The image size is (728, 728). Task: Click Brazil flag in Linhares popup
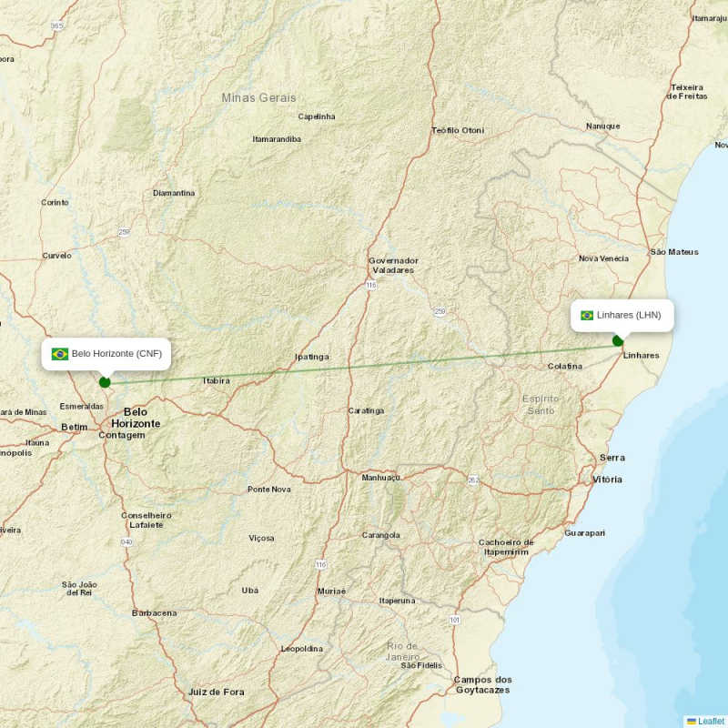pyautogui.click(x=587, y=316)
